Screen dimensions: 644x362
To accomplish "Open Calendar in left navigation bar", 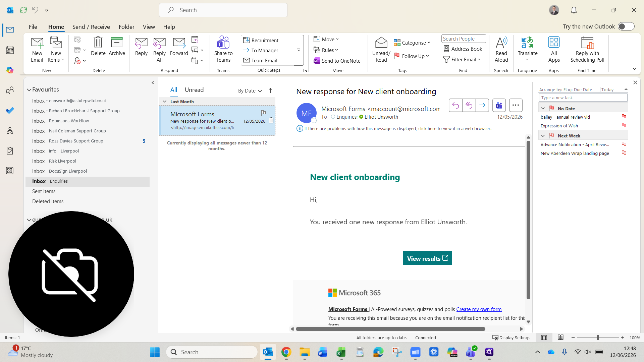I will click(x=10, y=50).
